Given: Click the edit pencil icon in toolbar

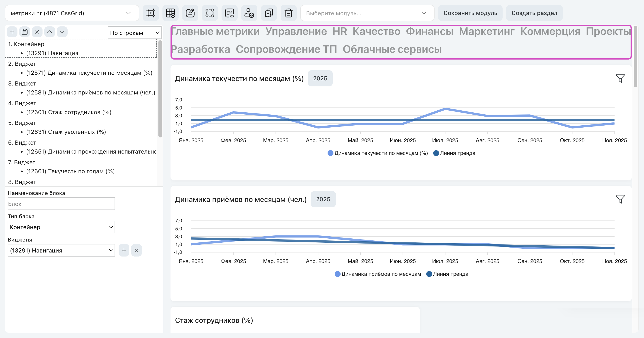Looking at the screenshot, I should point(190,13).
